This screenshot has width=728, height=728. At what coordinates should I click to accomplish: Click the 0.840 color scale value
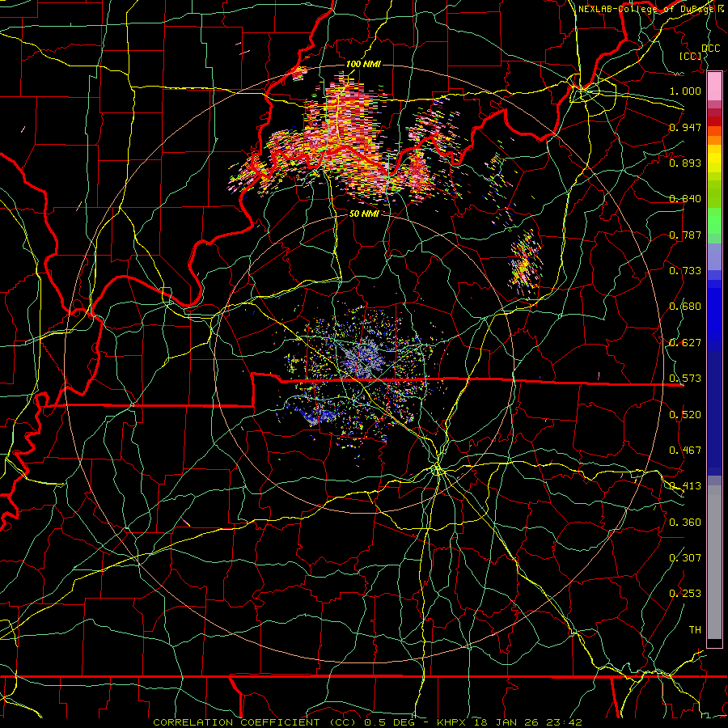(x=685, y=199)
